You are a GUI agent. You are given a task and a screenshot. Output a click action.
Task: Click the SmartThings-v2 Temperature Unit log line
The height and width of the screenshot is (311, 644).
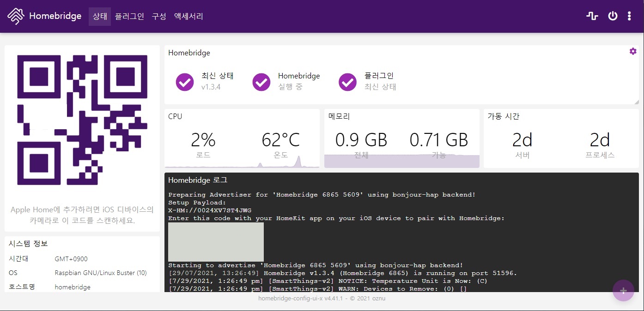328,281
